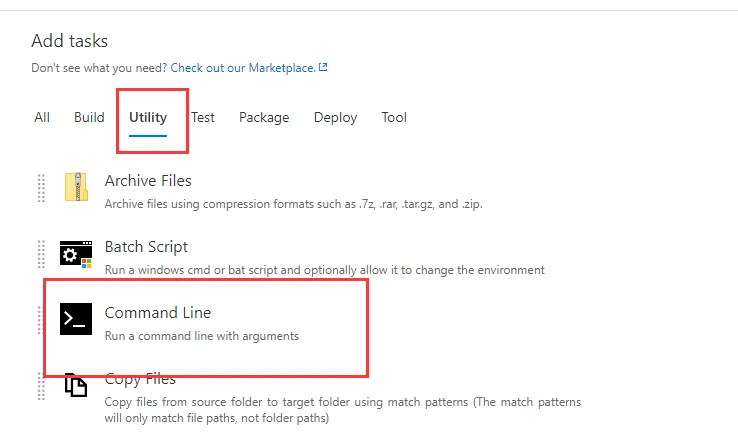Click the Command Line terminal icon
Image resolution: width=738 pixels, height=446 pixels.
click(x=76, y=319)
